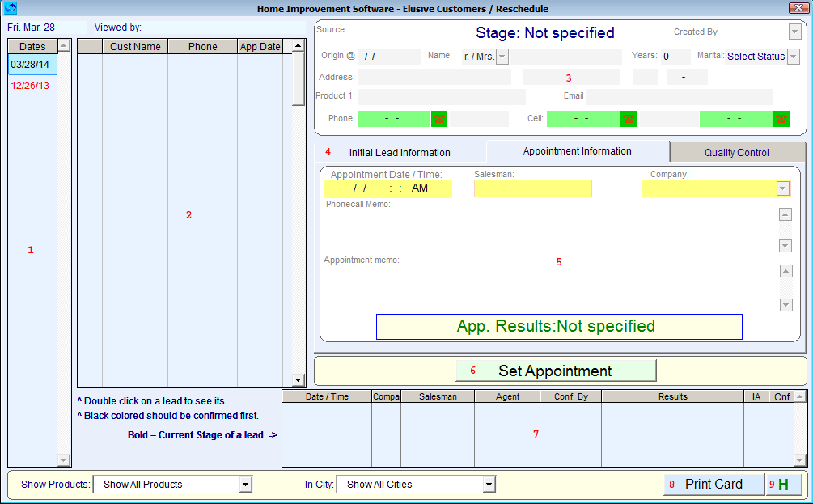The image size is (813, 504).
Task: Click the IA column header
Action: (x=756, y=396)
